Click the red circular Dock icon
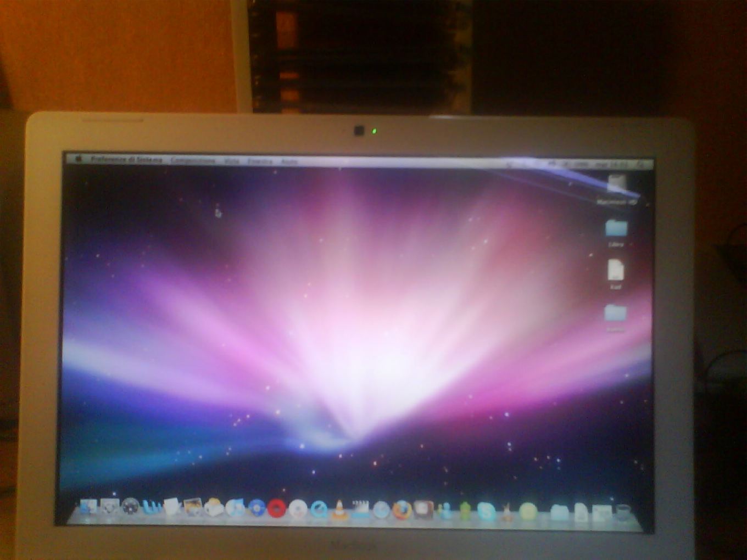Viewport: 747px width, 560px height. [277, 509]
